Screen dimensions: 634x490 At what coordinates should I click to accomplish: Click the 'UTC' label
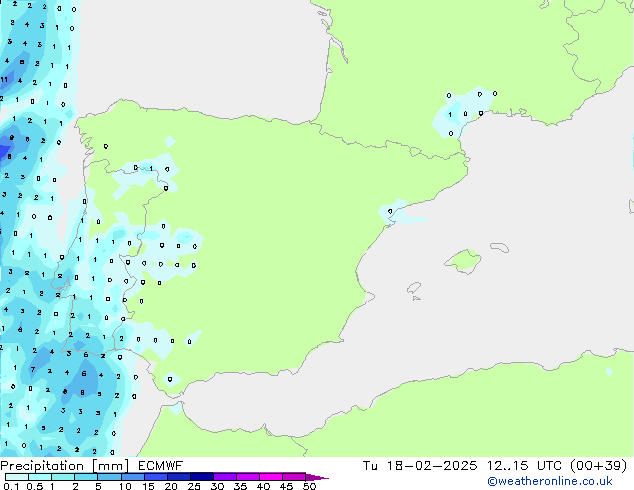click(x=549, y=466)
